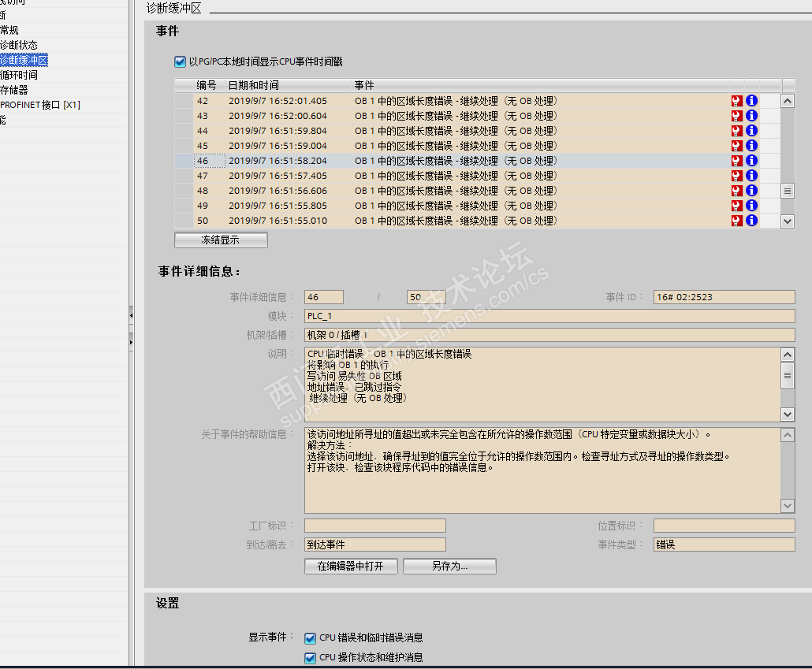Click down arrow of event list scrollbar
Viewport: 812px width, 669px height.
click(788, 221)
